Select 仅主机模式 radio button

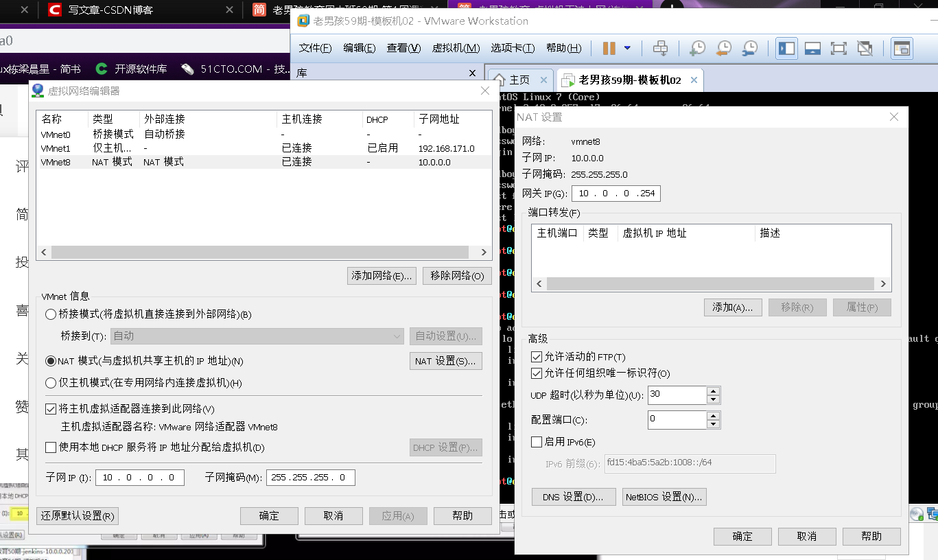click(51, 383)
